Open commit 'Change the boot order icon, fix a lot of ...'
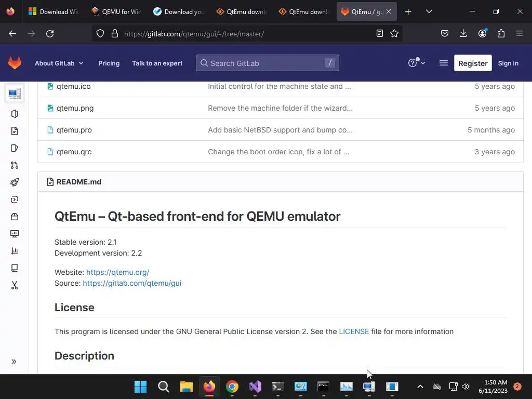 click(278, 152)
